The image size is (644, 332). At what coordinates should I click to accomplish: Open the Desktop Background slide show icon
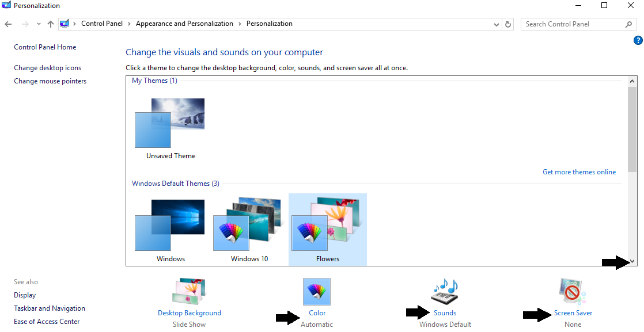coord(189,292)
